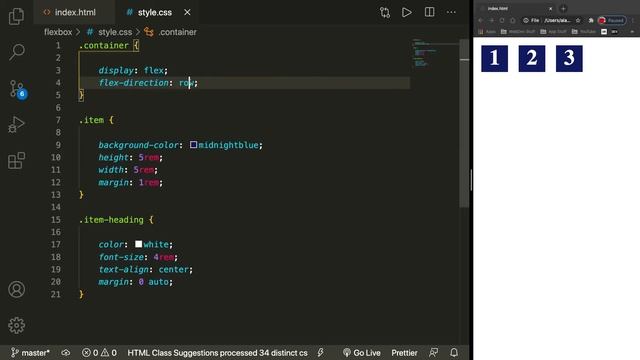The width and height of the screenshot is (640, 360).
Task: Open the Explorer view in the activity bar
Action: click(16, 16)
